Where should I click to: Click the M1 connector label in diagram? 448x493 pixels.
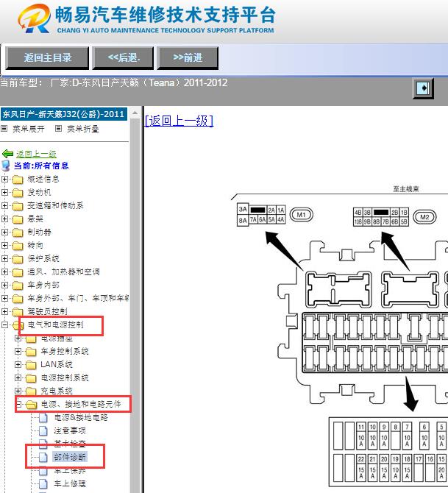coord(301,215)
